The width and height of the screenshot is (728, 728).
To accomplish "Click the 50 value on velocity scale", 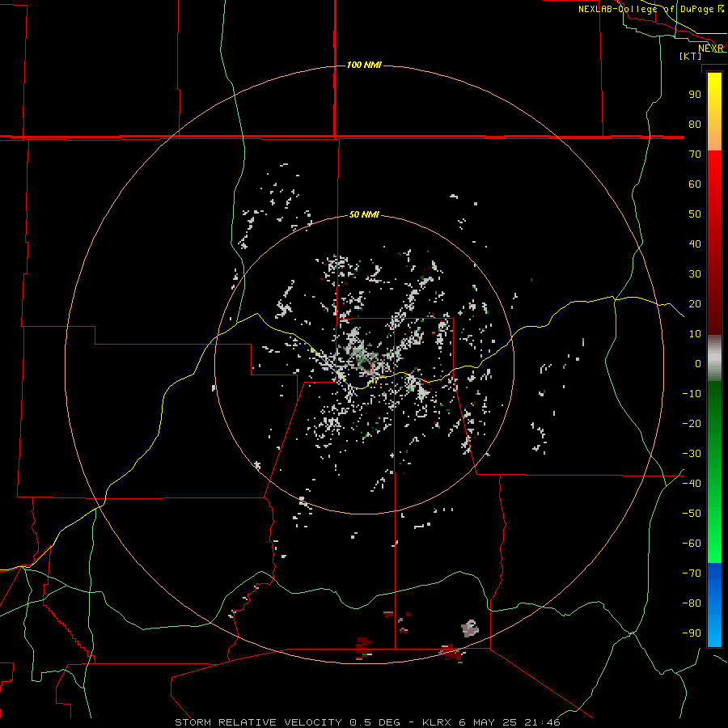I will [695, 214].
